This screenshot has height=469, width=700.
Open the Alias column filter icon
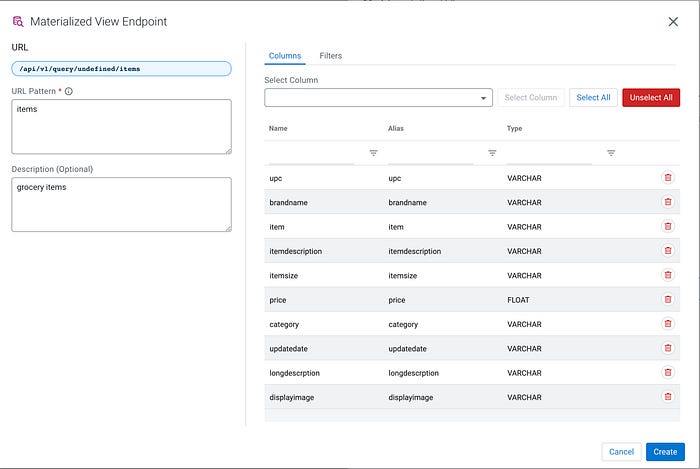(492, 153)
